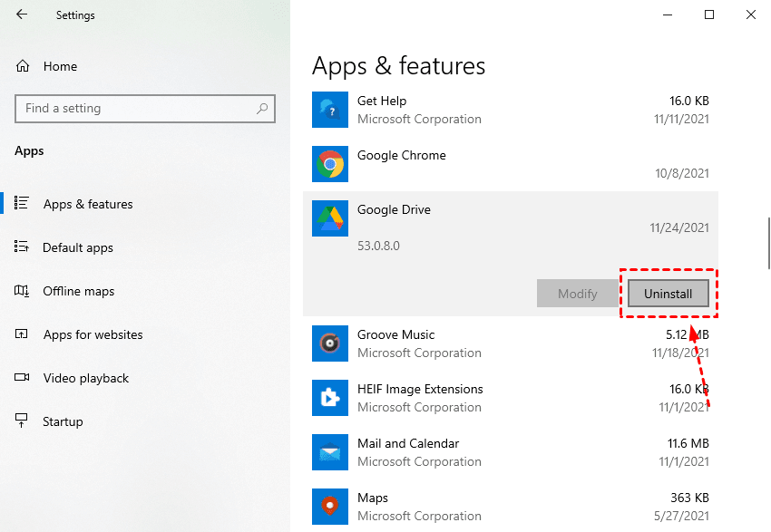Open Startup apps settings
The width and height of the screenshot is (771, 532).
click(x=63, y=421)
